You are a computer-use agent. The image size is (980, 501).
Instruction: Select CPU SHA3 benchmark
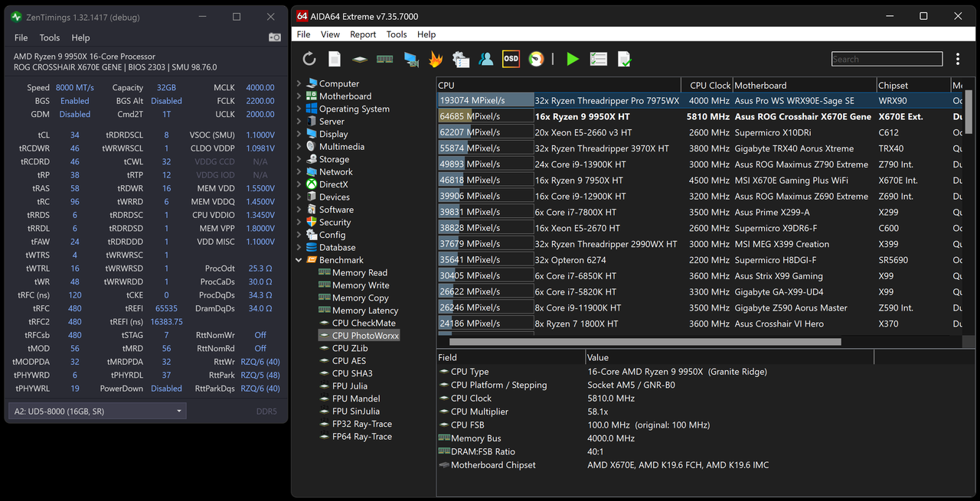point(352,373)
